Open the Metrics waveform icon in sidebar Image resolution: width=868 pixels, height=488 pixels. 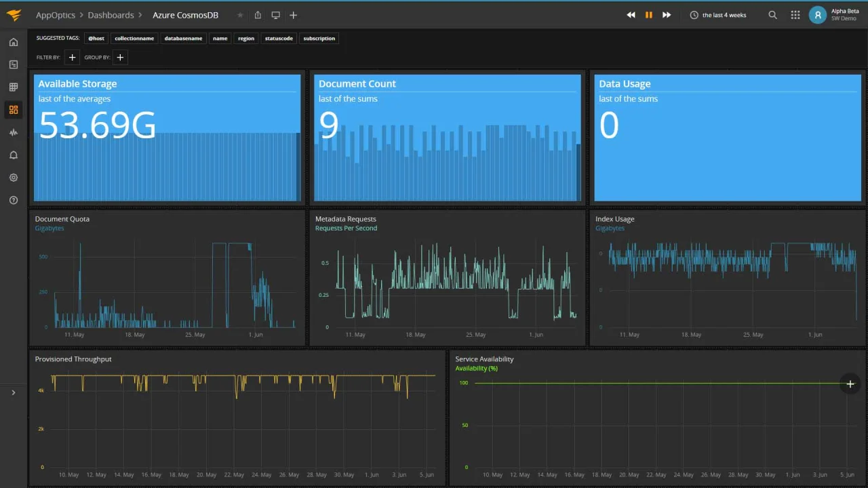(13, 133)
